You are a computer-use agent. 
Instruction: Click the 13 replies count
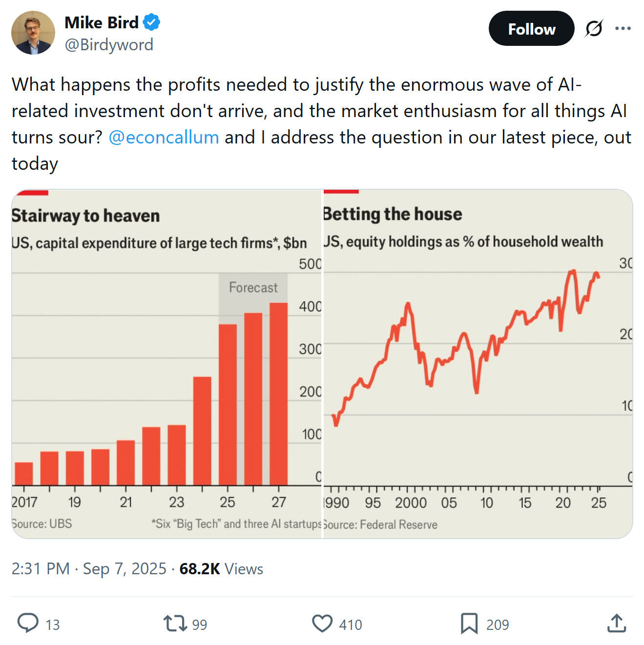53,625
